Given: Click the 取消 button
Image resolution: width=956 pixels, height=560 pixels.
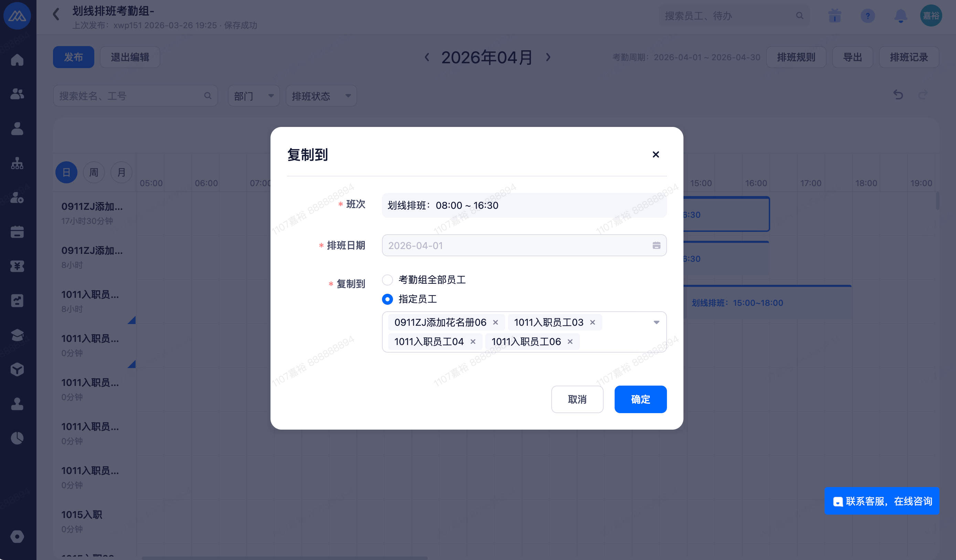Looking at the screenshot, I should click(x=577, y=399).
